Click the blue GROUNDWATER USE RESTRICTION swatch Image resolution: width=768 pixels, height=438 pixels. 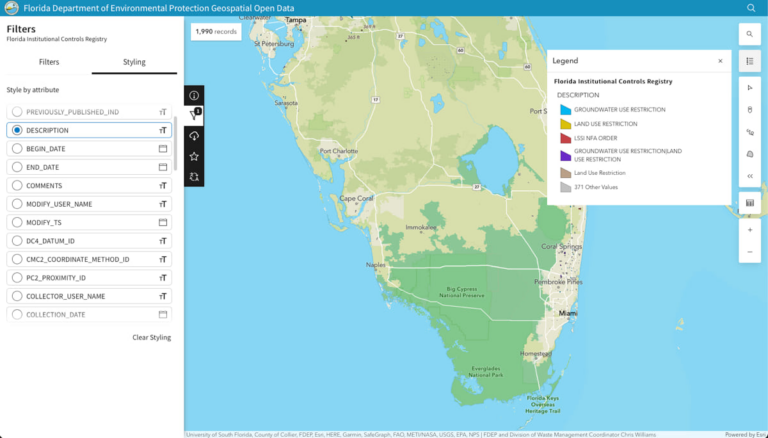[566, 109]
